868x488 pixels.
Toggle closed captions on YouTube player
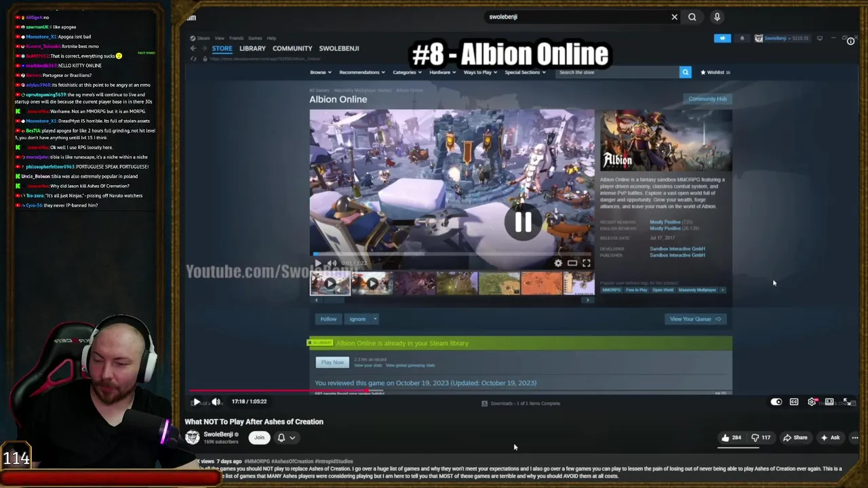coord(794,402)
